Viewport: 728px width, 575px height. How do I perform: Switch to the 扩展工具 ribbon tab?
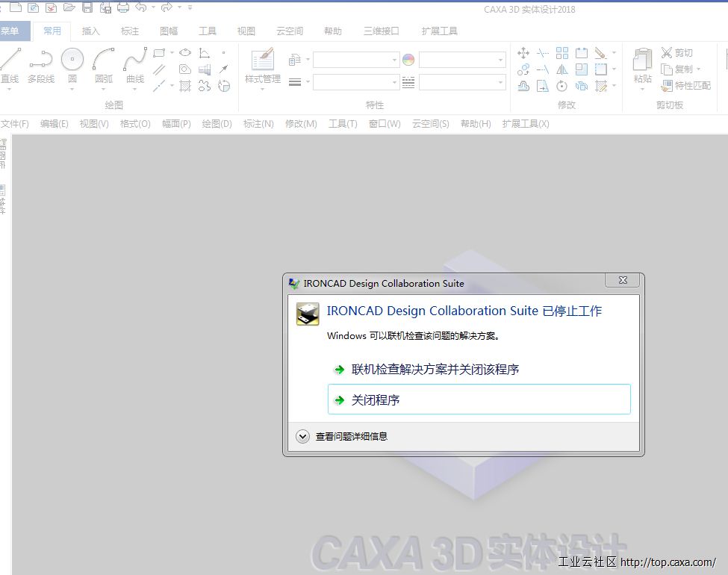tap(439, 31)
